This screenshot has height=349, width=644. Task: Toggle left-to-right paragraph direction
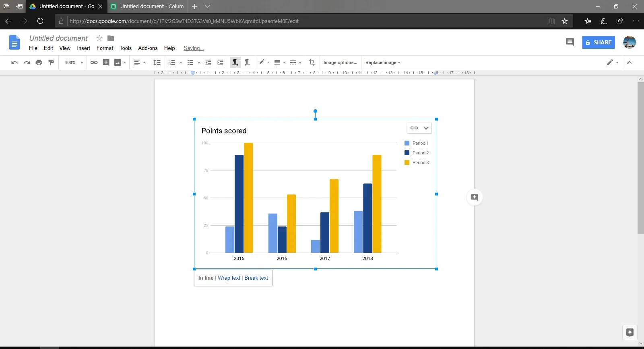[235, 62]
